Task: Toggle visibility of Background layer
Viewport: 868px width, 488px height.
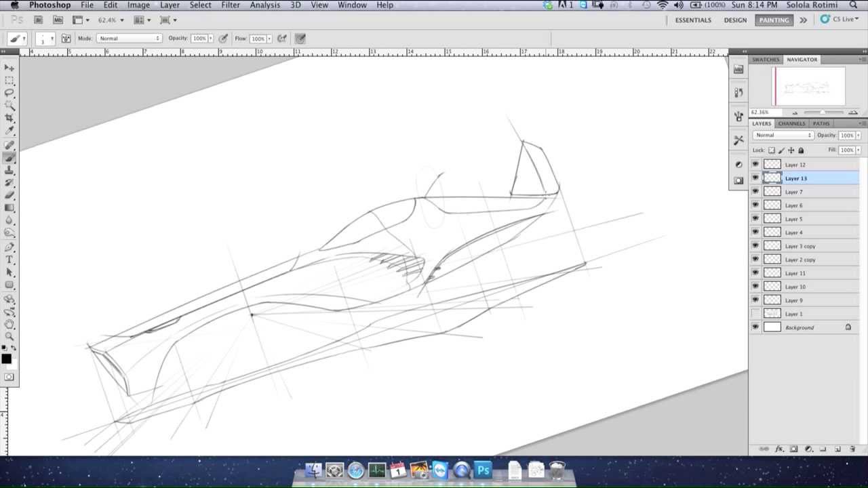Action: (755, 327)
